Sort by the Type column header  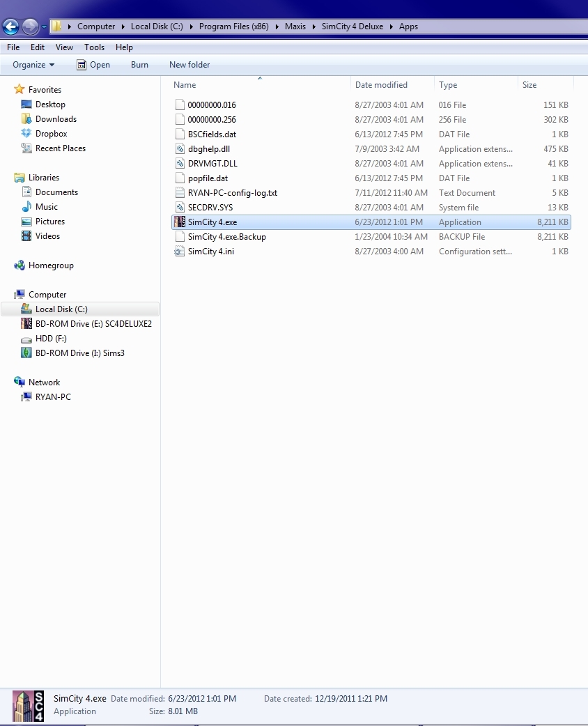click(x=448, y=85)
